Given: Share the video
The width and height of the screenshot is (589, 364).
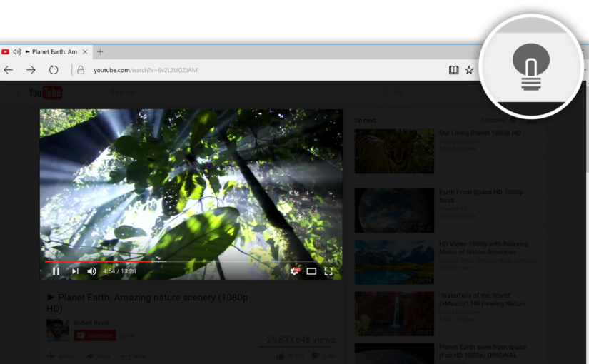Looking at the screenshot, I should click(x=98, y=355).
